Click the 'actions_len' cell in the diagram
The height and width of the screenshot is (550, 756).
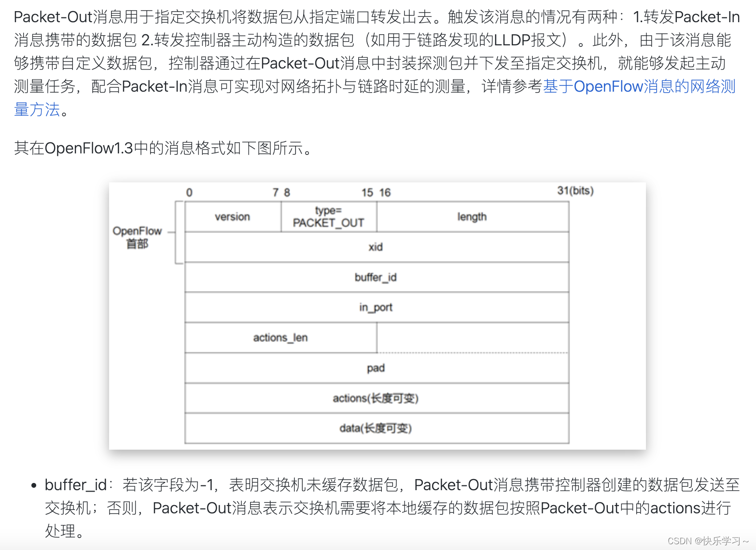click(281, 338)
